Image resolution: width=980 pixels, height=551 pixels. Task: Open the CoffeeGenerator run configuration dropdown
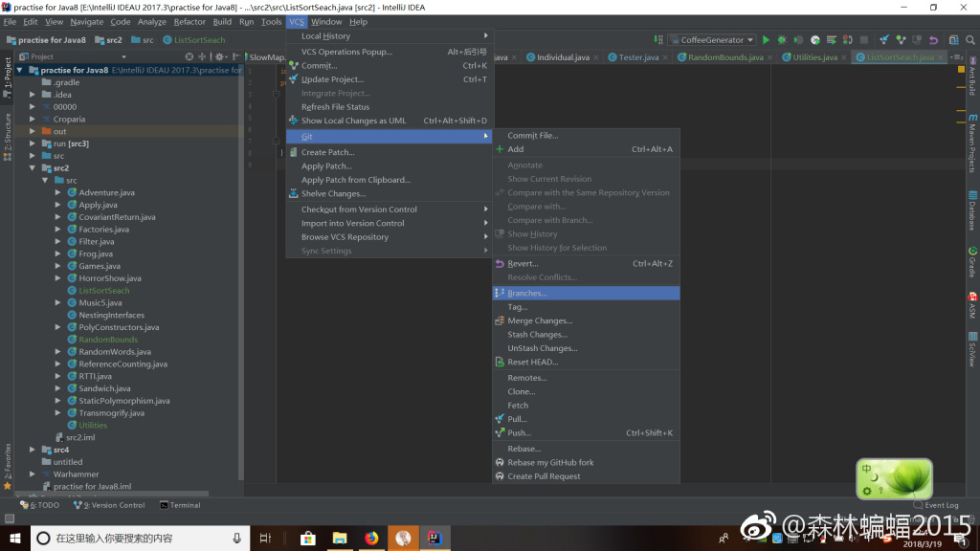point(712,40)
